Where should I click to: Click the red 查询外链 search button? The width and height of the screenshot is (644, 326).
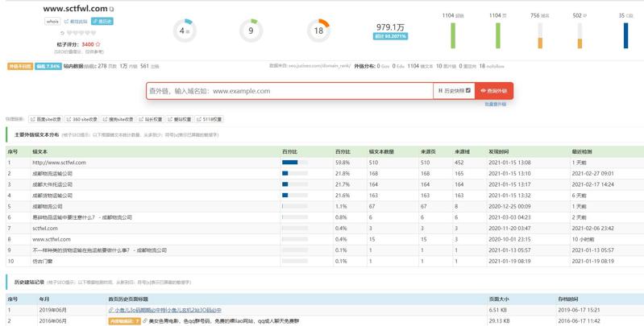pos(494,91)
